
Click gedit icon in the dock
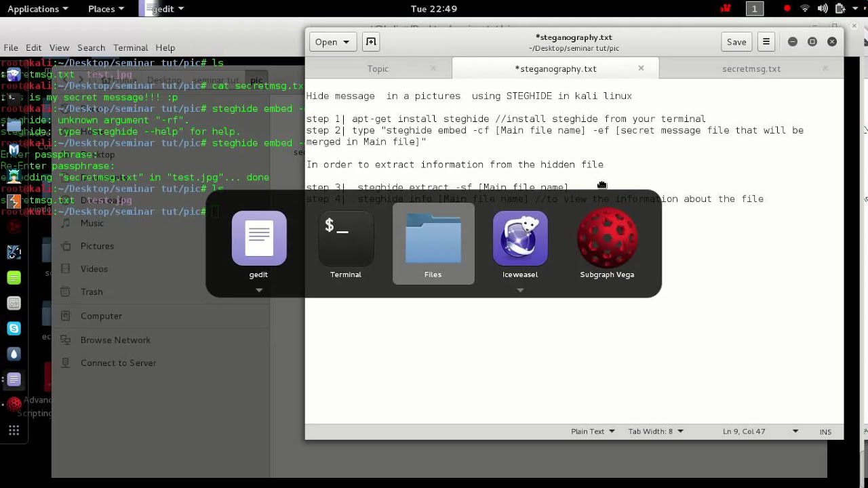click(14, 380)
